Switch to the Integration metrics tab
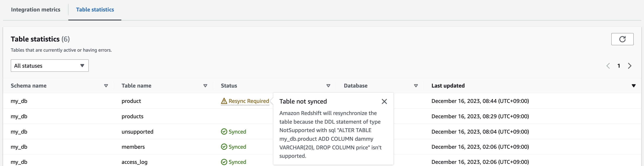The width and height of the screenshot is (644, 166). (x=35, y=10)
